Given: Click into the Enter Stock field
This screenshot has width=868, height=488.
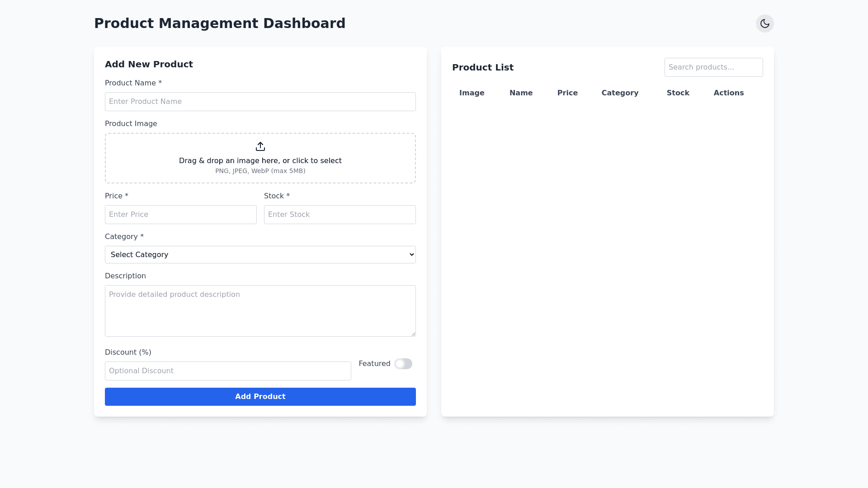Looking at the screenshot, I should click(340, 215).
